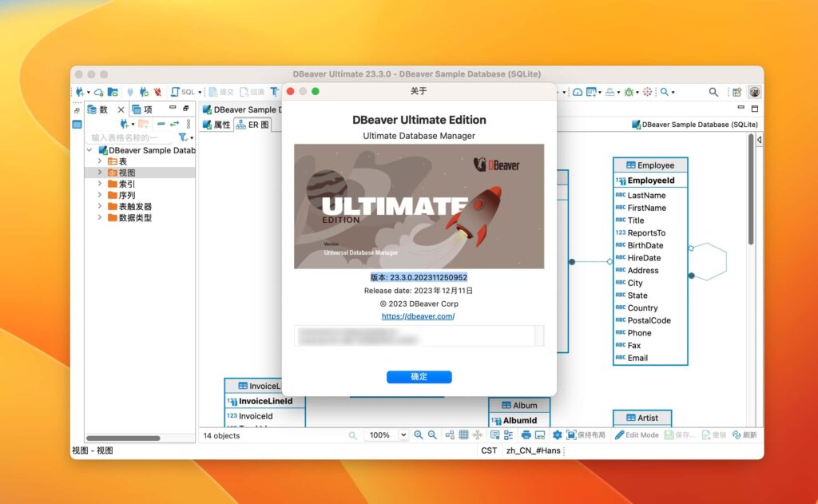Switch to the 属性 tab
818x504 pixels.
219,125
